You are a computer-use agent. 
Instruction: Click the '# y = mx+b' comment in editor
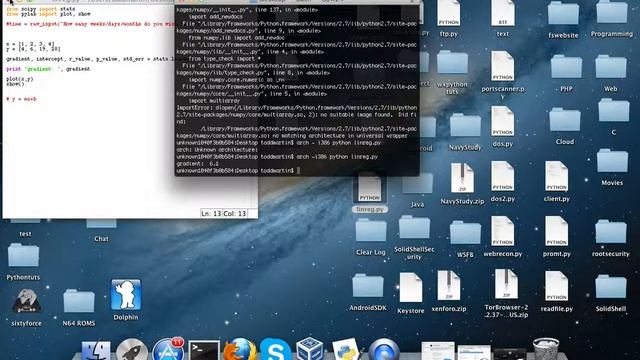click(21, 99)
